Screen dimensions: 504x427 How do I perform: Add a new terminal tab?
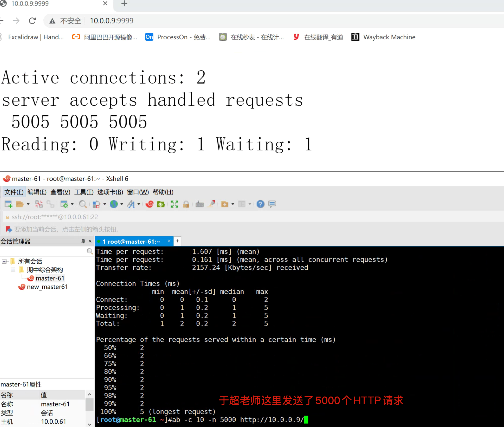coord(178,241)
